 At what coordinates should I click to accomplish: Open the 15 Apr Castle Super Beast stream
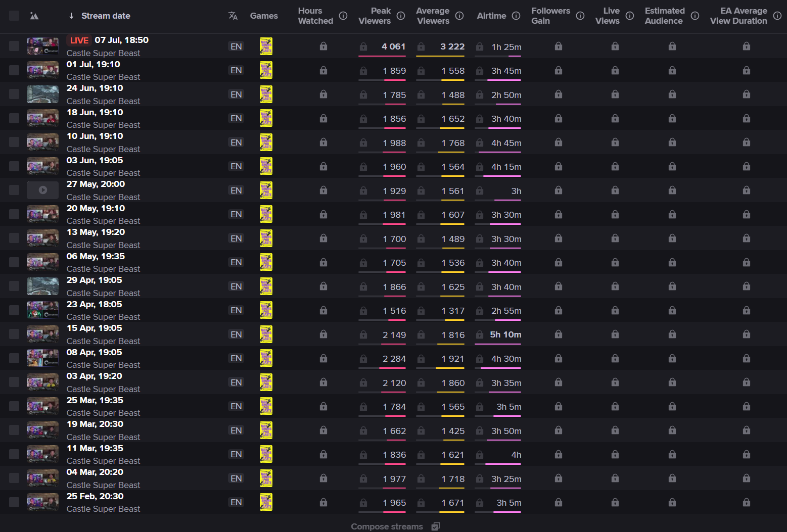click(x=103, y=341)
